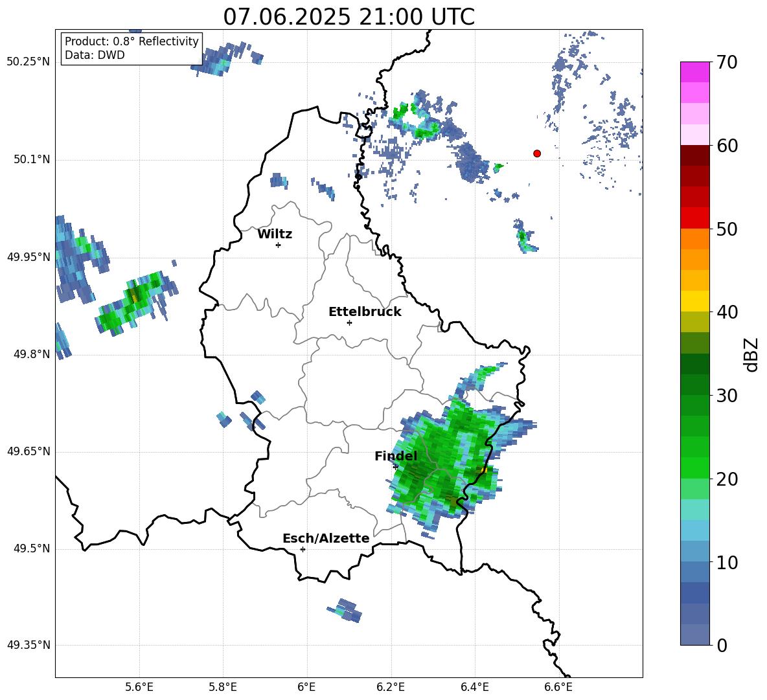Click the bright green colorbar segment at 20
767x700 pixels.
tap(695, 468)
